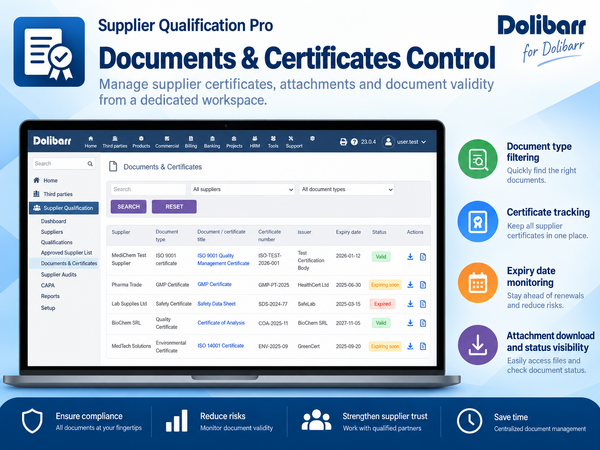
Task: Focus the documents filter Search field
Action: (148, 189)
